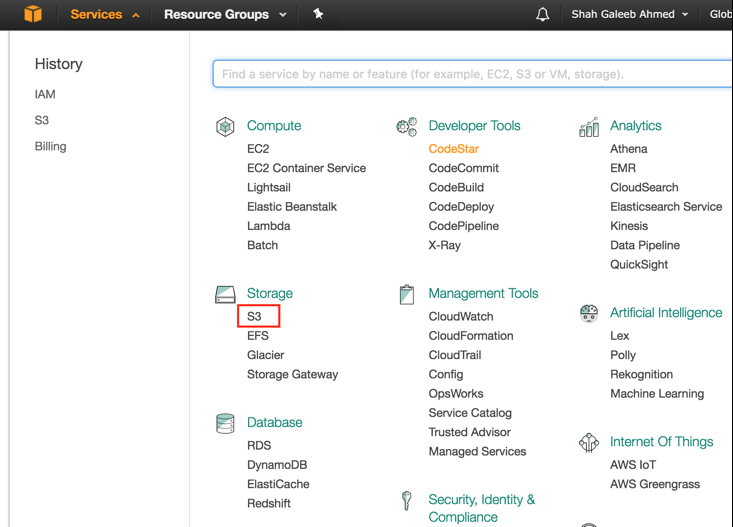Open Storage Gateway
The height and width of the screenshot is (527, 733).
(293, 375)
